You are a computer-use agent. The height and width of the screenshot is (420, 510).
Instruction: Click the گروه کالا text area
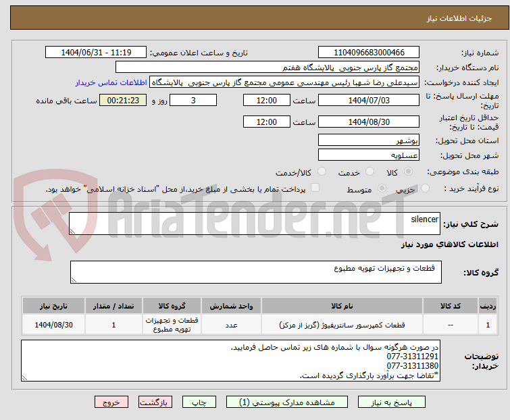click(x=255, y=272)
